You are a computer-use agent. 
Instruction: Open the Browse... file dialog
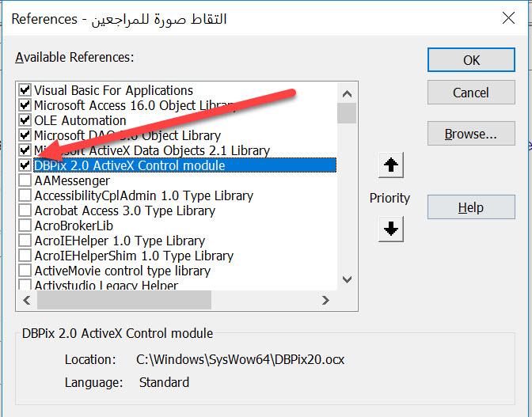pyautogui.click(x=471, y=134)
